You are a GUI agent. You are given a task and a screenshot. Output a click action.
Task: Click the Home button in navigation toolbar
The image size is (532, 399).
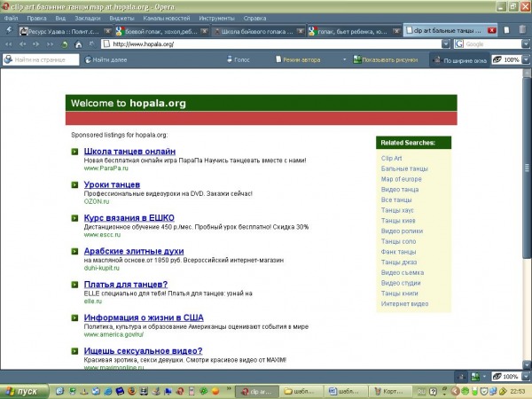click(x=79, y=43)
